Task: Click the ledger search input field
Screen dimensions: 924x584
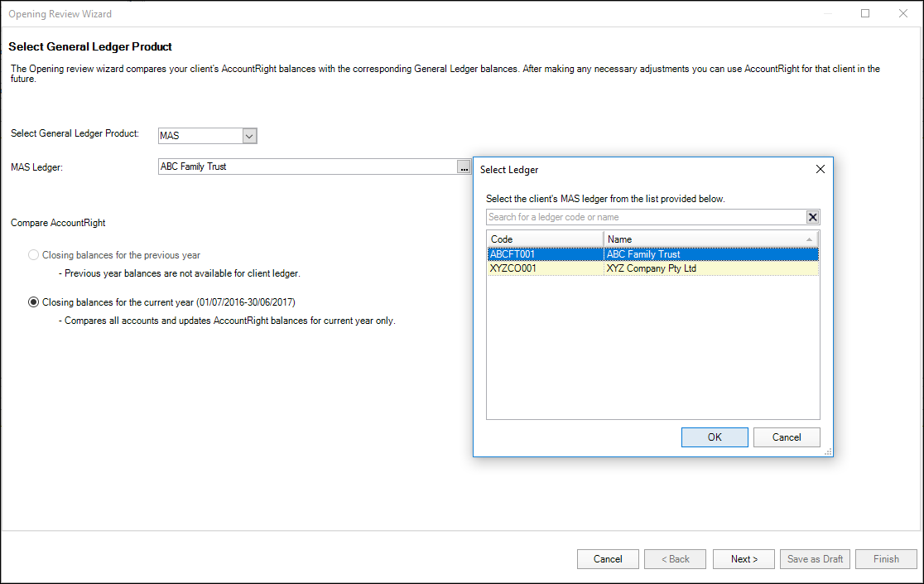Action: [646, 217]
